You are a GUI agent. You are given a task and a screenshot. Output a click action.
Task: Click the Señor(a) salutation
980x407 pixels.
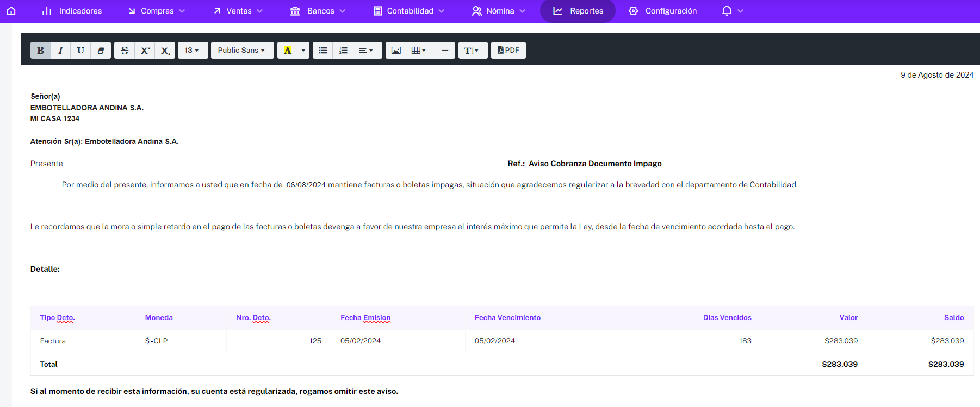[x=45, y=96]
